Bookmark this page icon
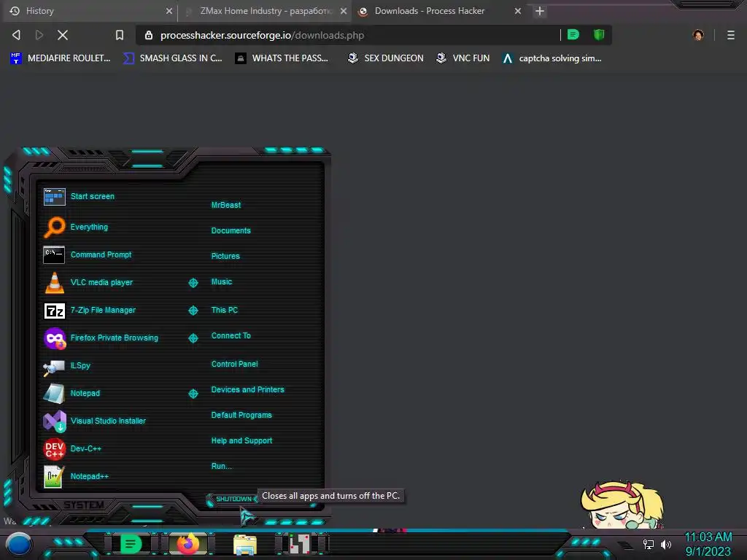 (120, 35)
